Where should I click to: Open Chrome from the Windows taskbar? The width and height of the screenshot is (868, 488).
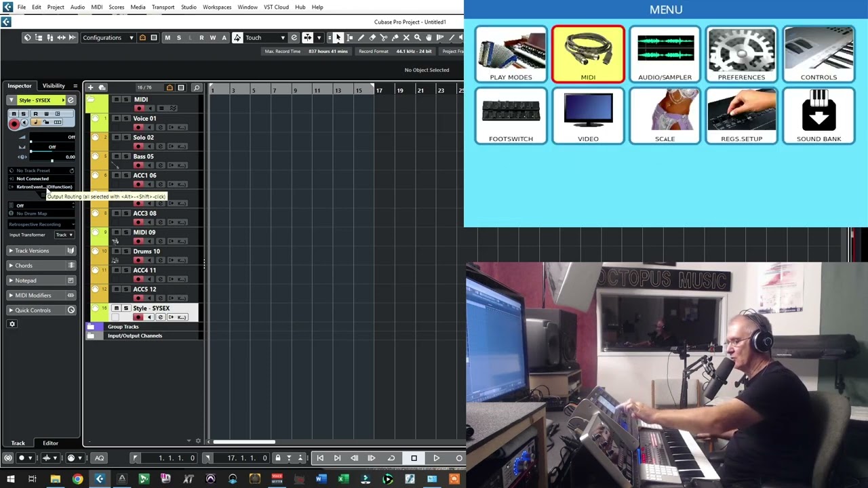(x=77, y=479)
